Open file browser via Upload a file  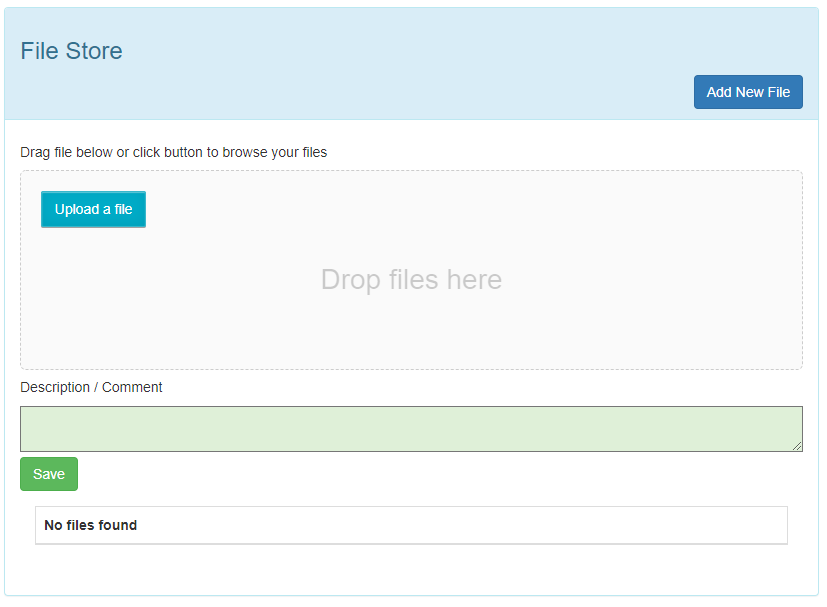click(x=93, y=209)
